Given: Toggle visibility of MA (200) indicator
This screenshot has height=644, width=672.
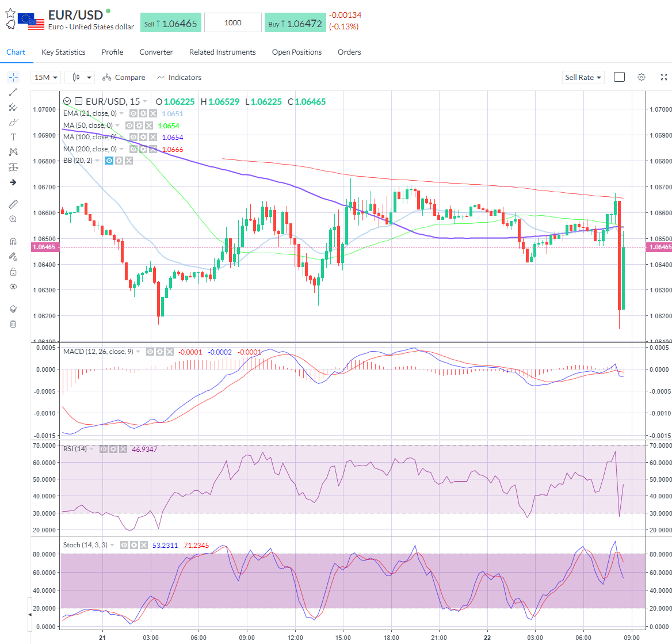Looking at the screenshot, I should [x=133, y=149].
